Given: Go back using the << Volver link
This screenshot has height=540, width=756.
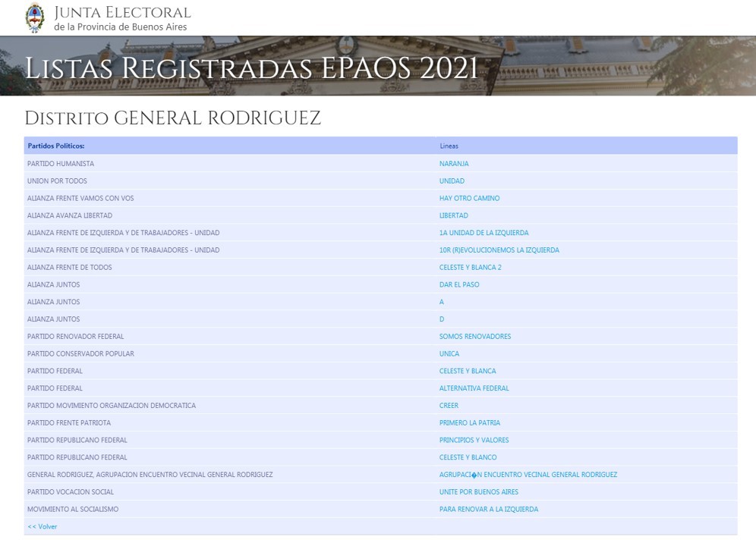Looking at the screenshot, I should click(x=43, y=526).
